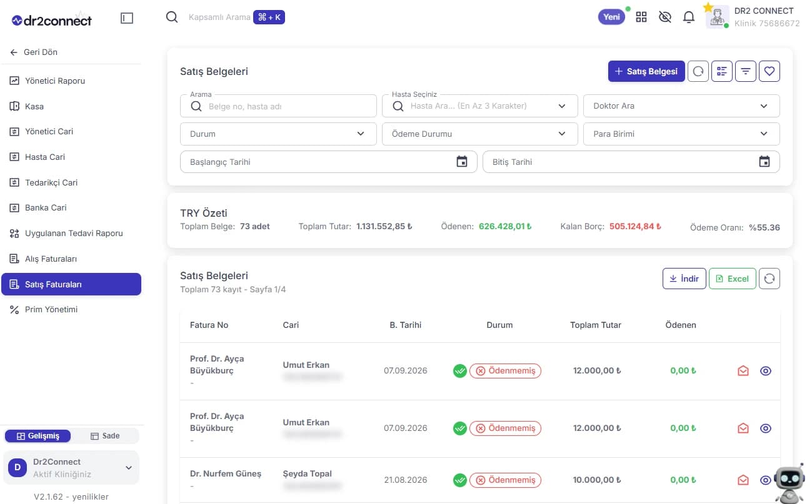Image resolution: width=812 pixels, height=504 pixels.
Task: Switch to Gelişmiş view mode
Action: tap(38, 436)
